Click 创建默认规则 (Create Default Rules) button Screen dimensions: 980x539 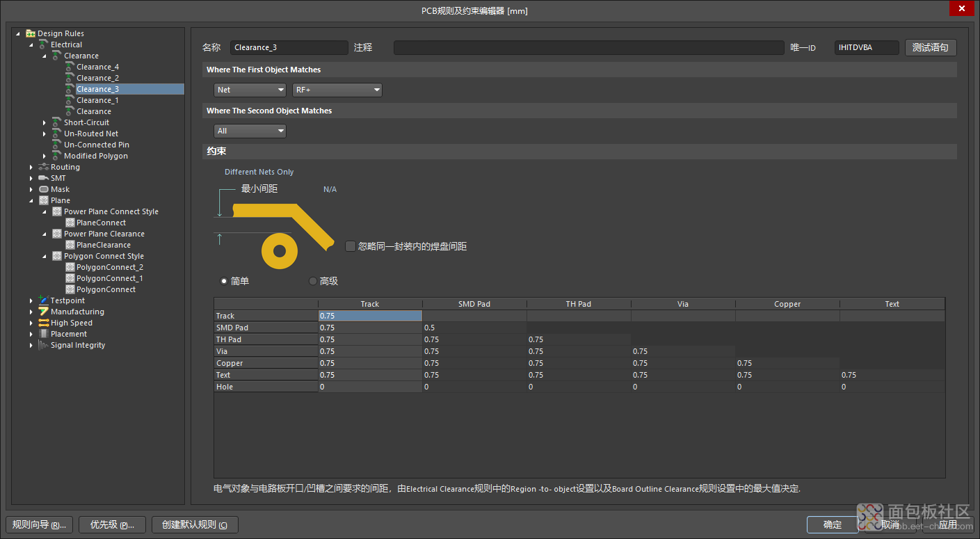195,524
